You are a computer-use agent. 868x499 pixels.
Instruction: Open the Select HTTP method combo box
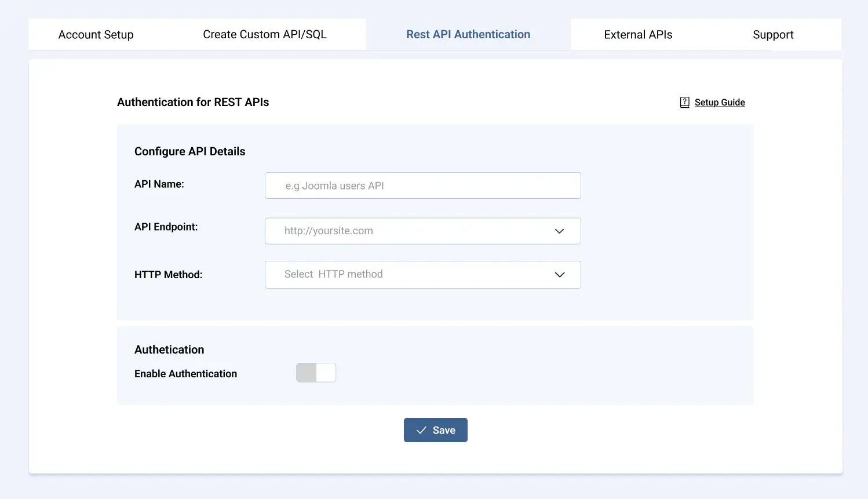[406, 275]
